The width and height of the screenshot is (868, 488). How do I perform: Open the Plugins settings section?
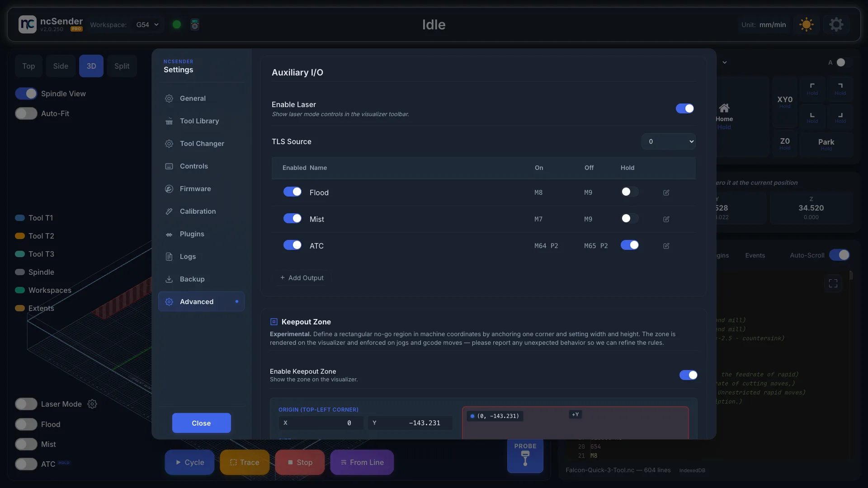pyautogui.click(x=201, y=234)
